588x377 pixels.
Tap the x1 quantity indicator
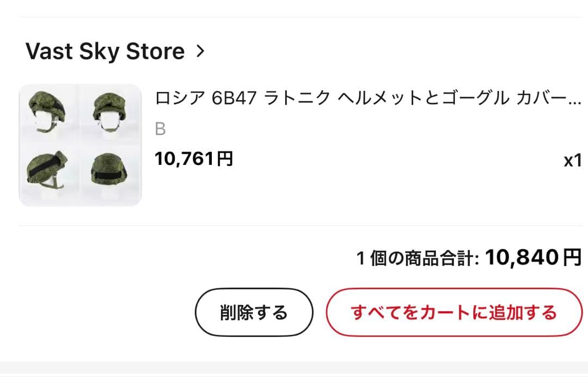572,161
